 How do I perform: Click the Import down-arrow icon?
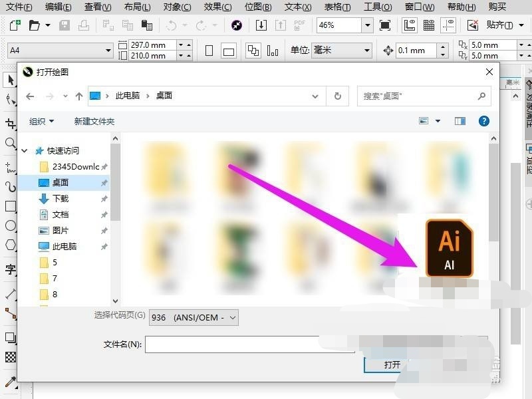[261, 25]
